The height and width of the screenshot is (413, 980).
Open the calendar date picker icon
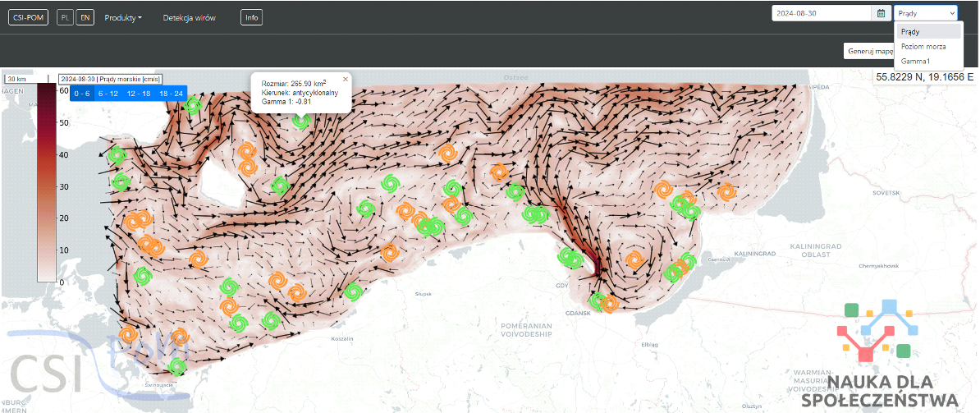click(882, 13)
